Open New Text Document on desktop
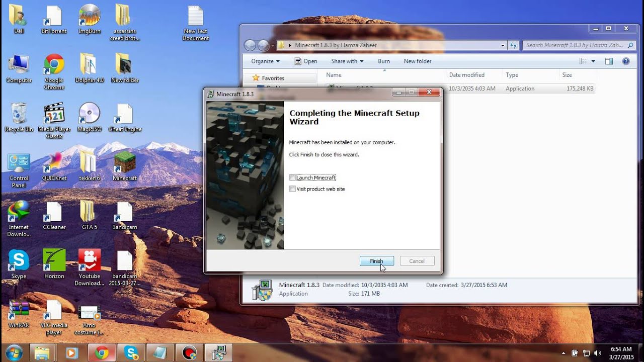The image size is (644, 362). [196, 23]
